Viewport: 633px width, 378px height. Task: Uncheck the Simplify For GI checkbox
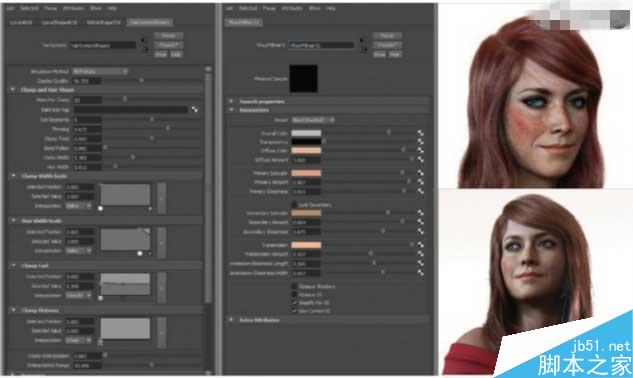[x=294, y=302]
